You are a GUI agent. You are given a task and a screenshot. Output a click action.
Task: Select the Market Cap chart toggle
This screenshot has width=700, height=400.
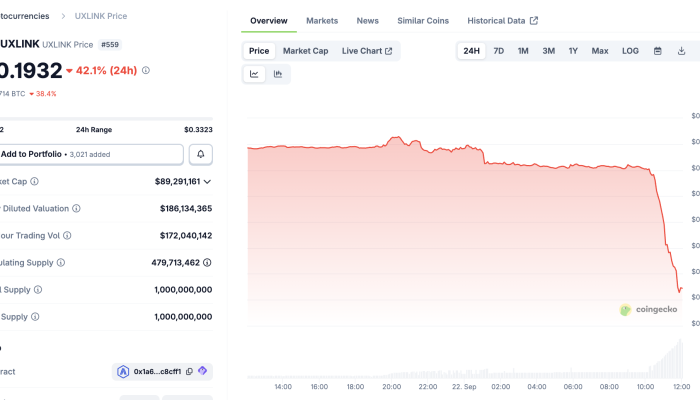click(305, 51)
